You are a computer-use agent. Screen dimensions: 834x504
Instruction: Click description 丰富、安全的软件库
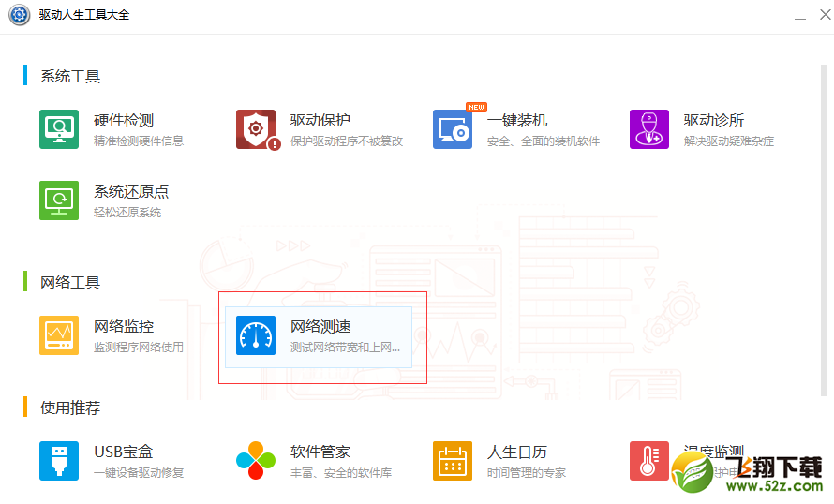(x=341, y=473)
